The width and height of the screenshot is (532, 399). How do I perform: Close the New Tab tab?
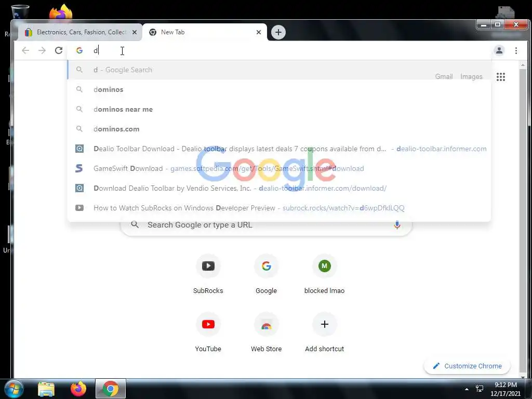click(259, 32)
